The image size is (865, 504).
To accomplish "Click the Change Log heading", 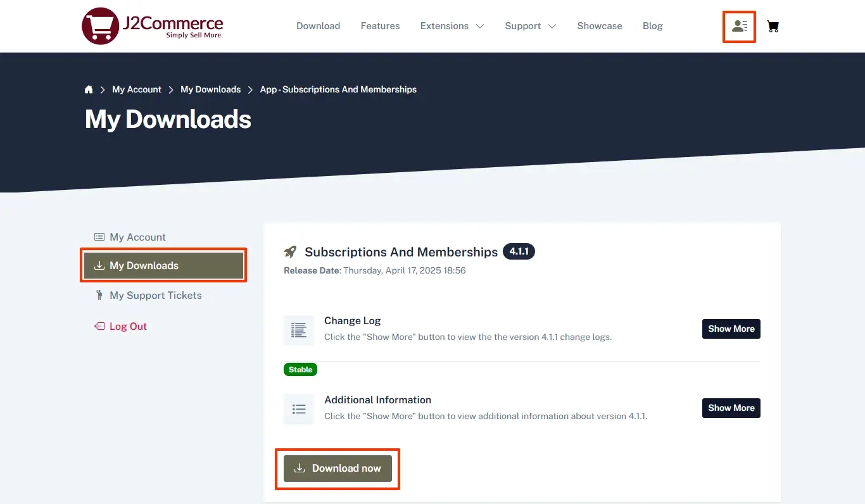I will click(353, 320).
